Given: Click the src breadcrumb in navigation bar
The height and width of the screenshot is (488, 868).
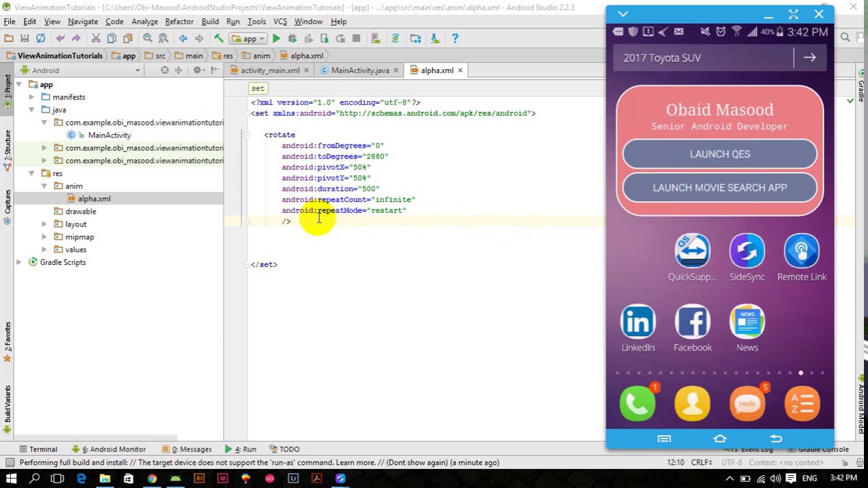Looking at the screenshot, I should click(x=155, y=56).
